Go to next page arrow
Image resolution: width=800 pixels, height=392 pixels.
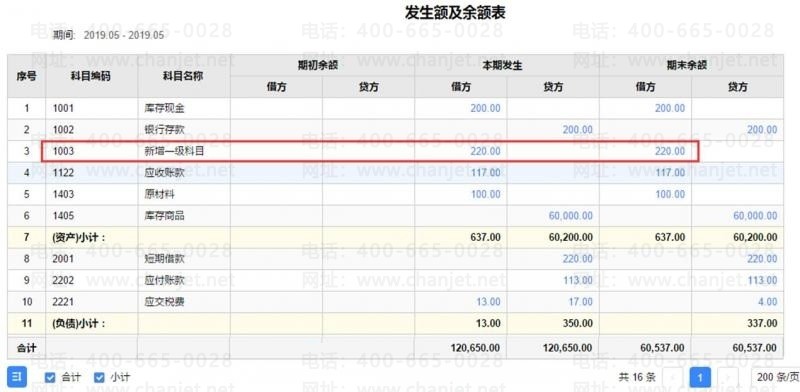728,378
